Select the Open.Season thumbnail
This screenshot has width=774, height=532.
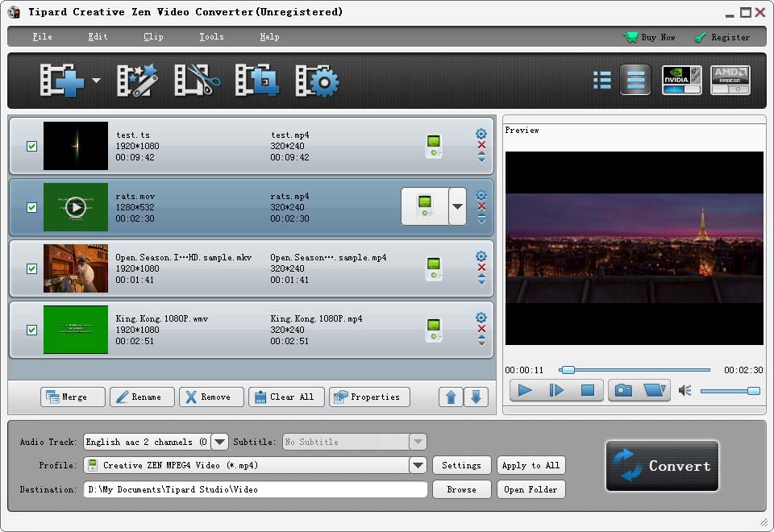click(x=76, y=268)
